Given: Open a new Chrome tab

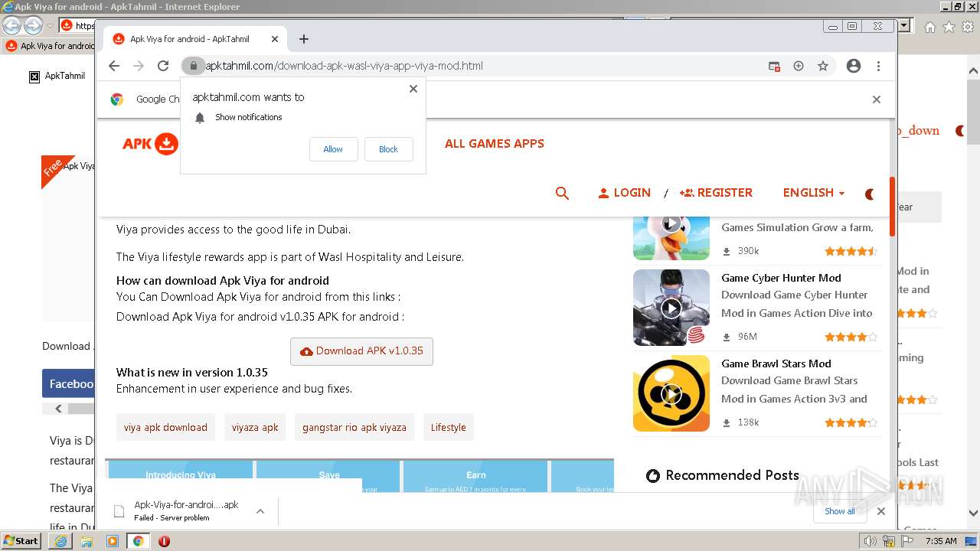Looking at the screenshot, I should [x=304, y=39].
